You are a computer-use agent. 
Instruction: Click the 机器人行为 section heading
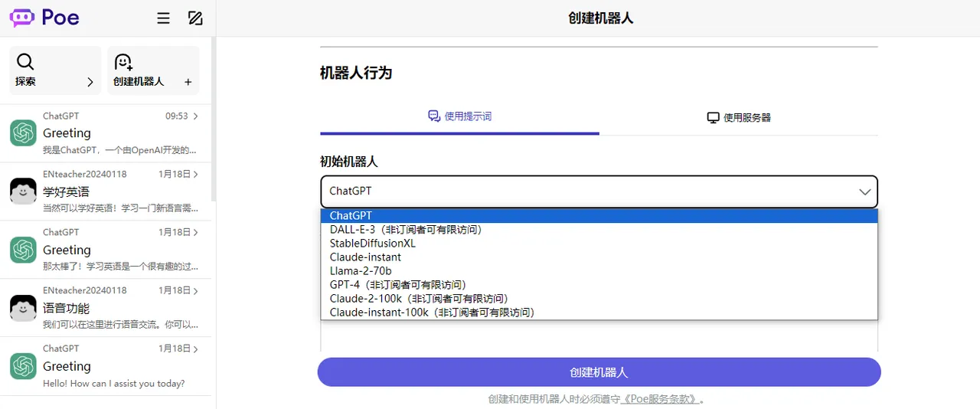[356, 73]
